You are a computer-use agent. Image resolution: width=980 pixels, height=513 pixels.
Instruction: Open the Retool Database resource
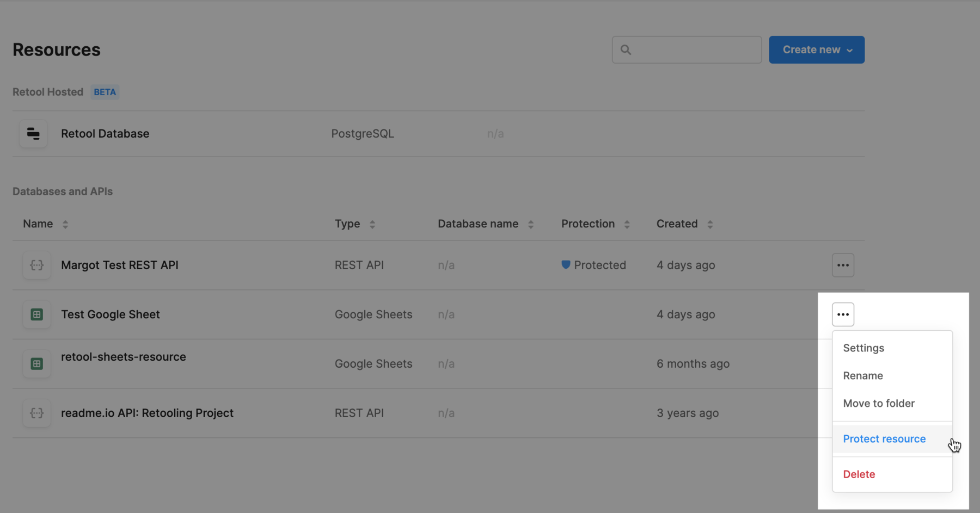click(105, 134)
